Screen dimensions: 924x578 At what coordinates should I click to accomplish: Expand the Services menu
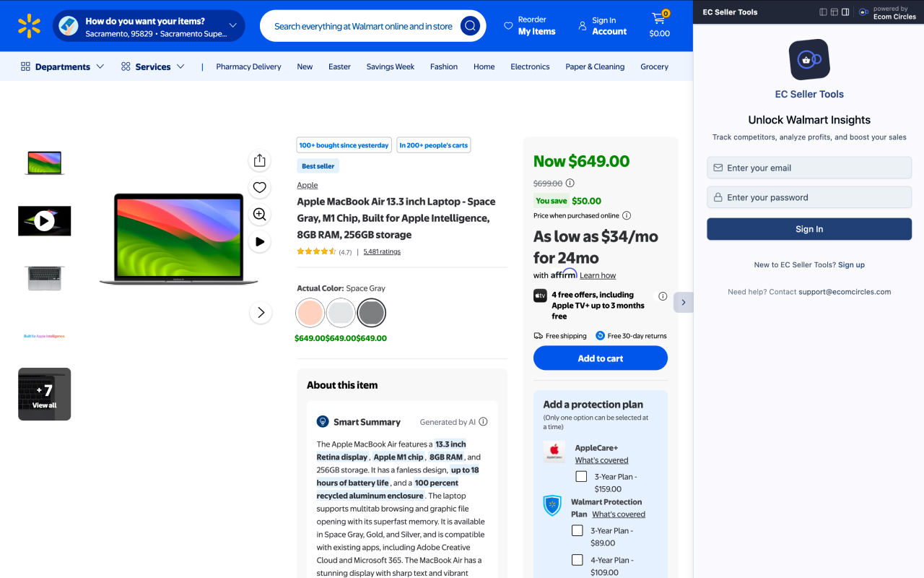coord(152,66)
